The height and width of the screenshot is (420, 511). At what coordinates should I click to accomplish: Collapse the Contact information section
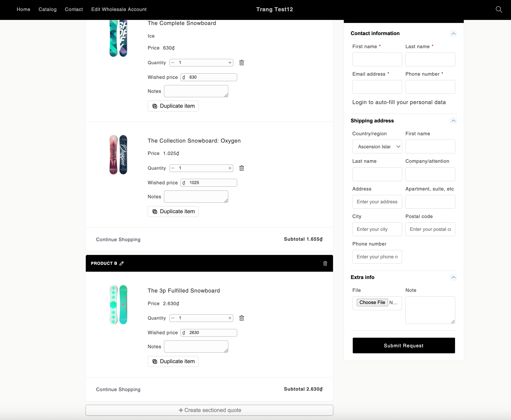point(453,33)
